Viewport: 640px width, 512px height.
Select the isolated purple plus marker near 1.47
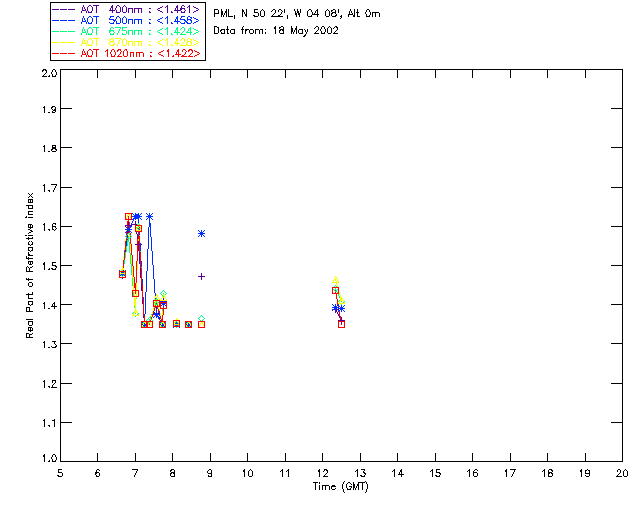point(201,276)
